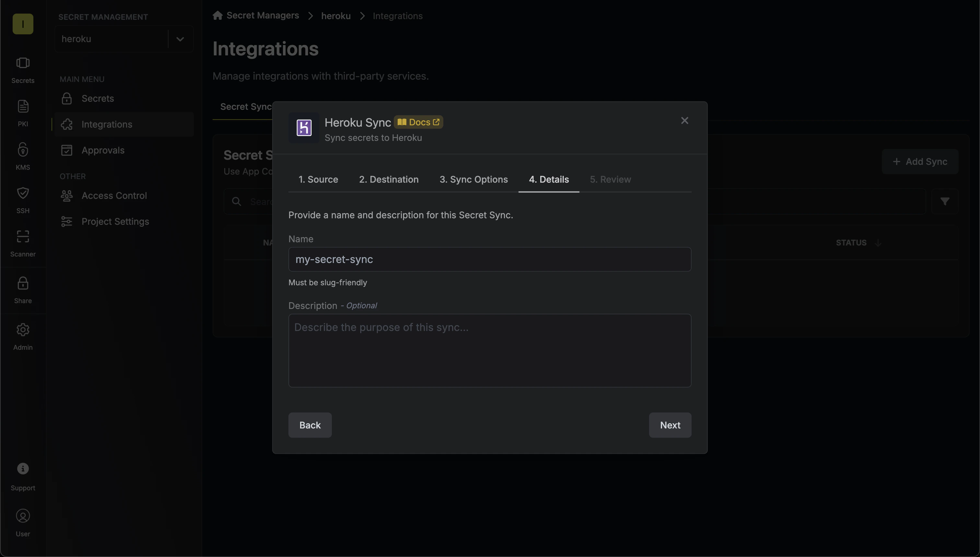This screenshot has height=557, width=980.
Task: Switch to the 3. Sync Options step
Action: (473, 179)
